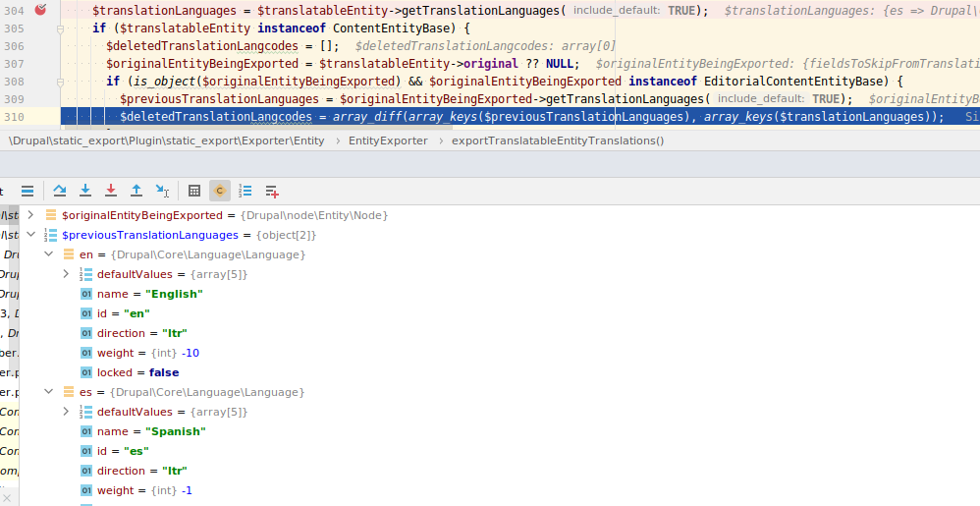
Task: Click the exportTranslatableEntityTranslations() breadcrumb
Action: [557, 141]
